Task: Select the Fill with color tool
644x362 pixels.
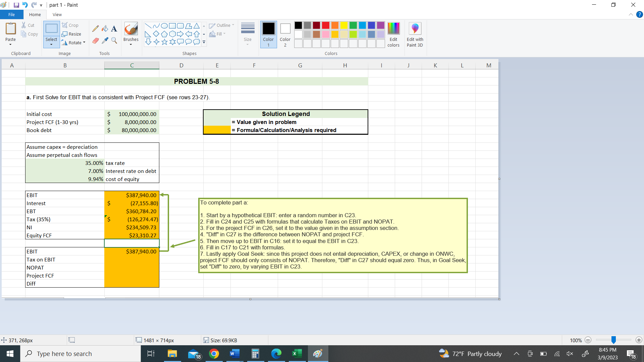Action: pos(105,28)
